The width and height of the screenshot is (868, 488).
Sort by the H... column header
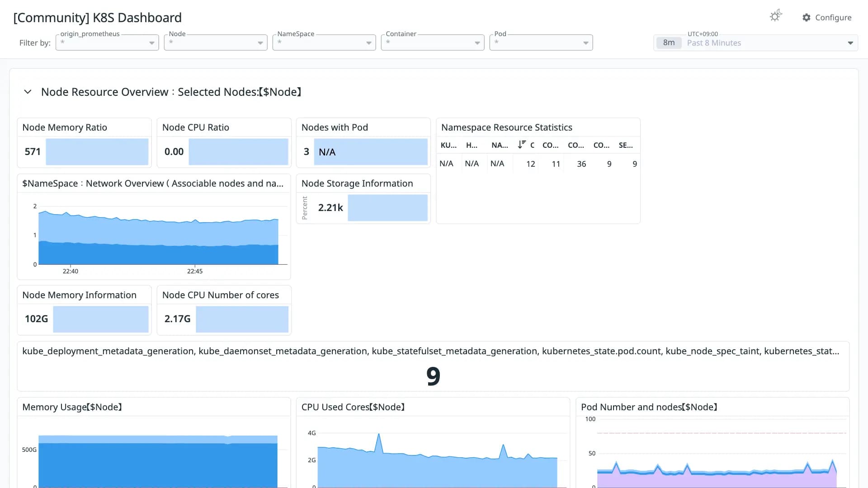[472, 145]
